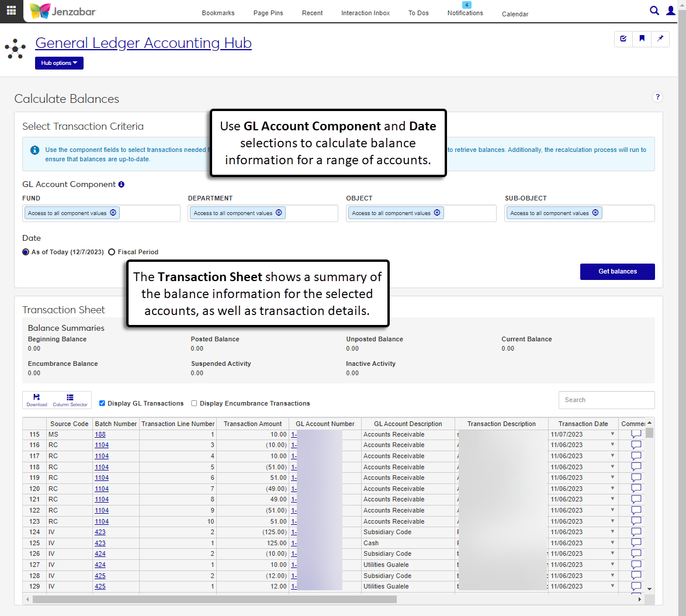The image size is (686, 616).
Task: Open batch 425 link in row 128
Action: 100,576
